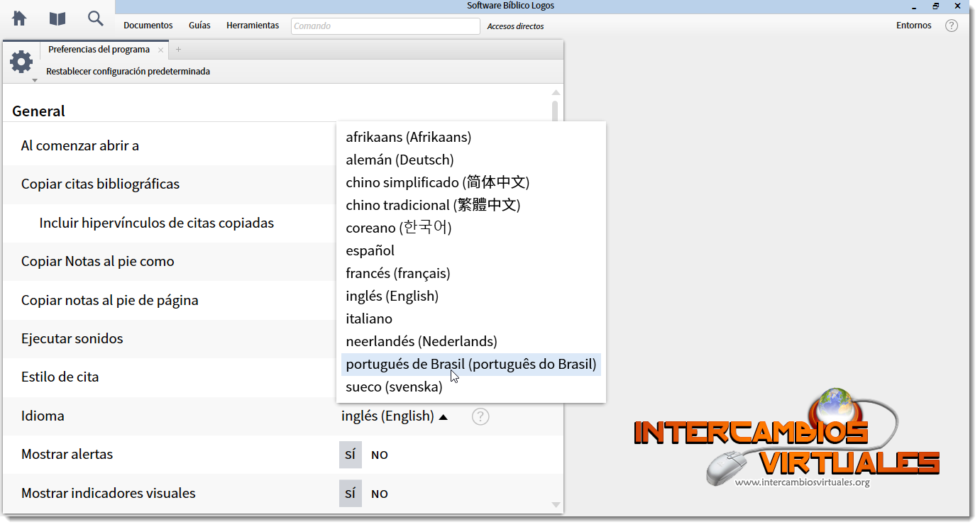Click Restablecer configuración predeterminada
Viewport: 980px width, 527px height.
128,72
